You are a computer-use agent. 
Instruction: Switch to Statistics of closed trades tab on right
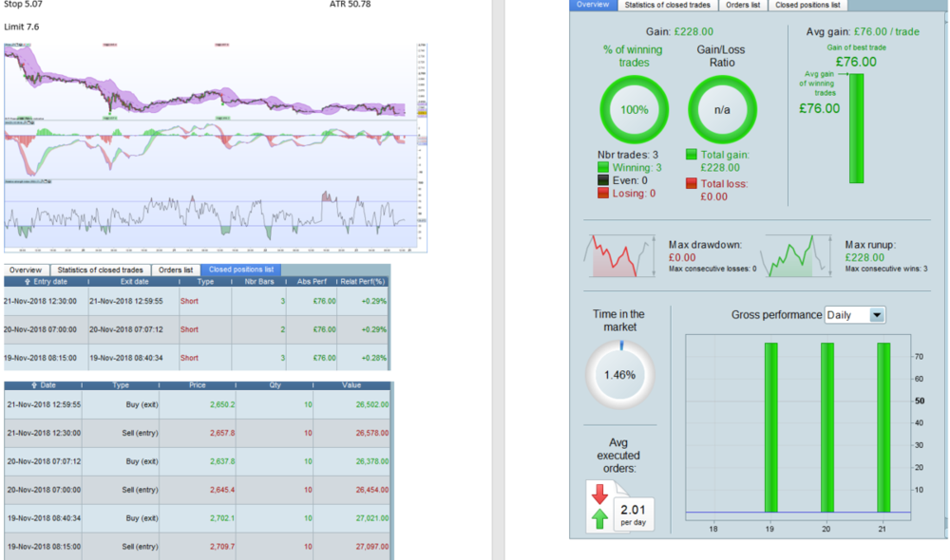[x=666, y=5]
